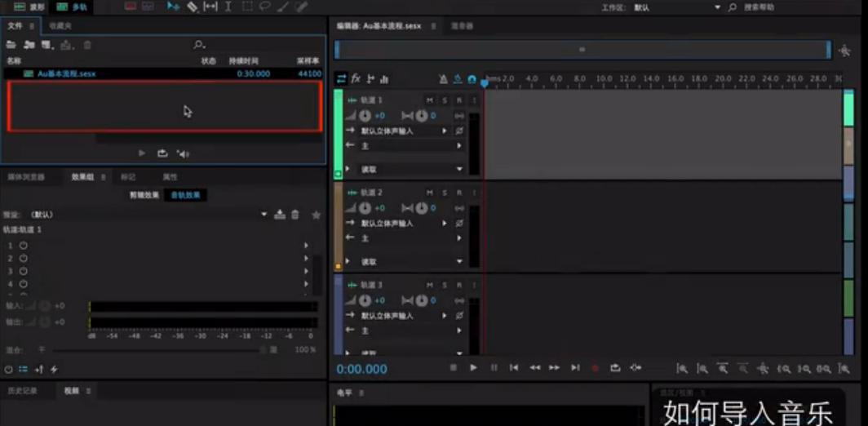Expand 默认立体声输入 input menu on 轨道 1
Viewport: 868px width, 426px height.
point(445,131)
